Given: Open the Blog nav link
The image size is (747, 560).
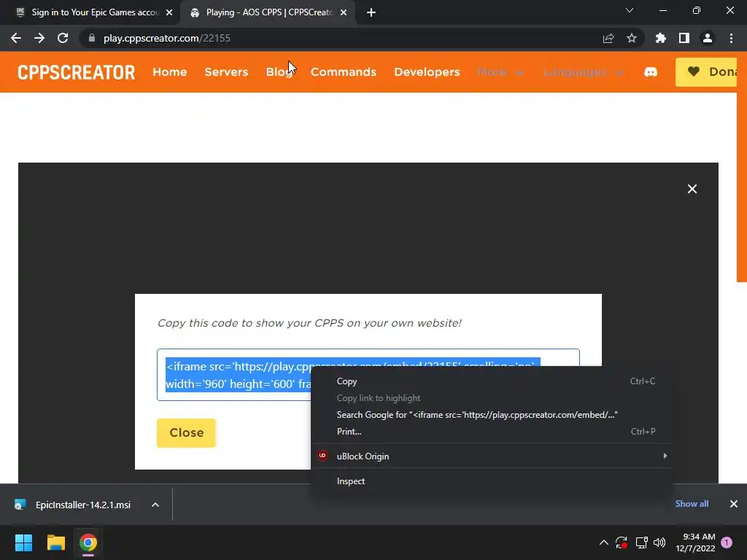Looking at the screenshot, I should [x=279, y=72].
